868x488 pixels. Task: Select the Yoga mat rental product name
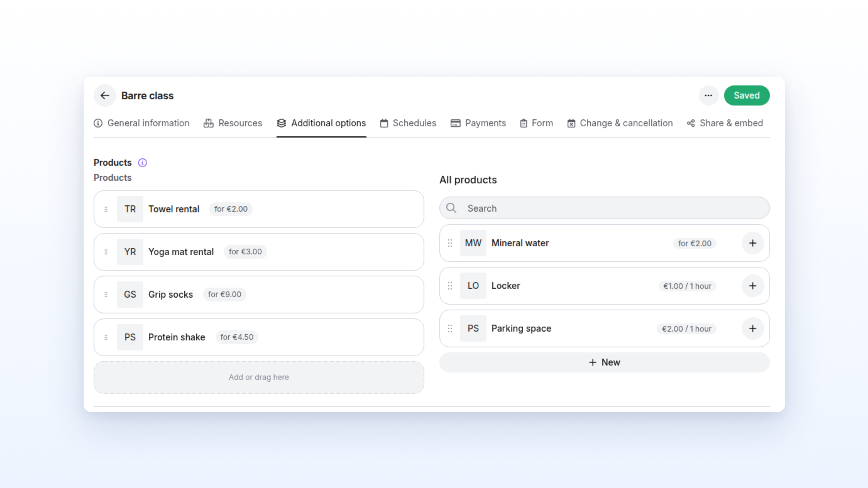point(181,252)
